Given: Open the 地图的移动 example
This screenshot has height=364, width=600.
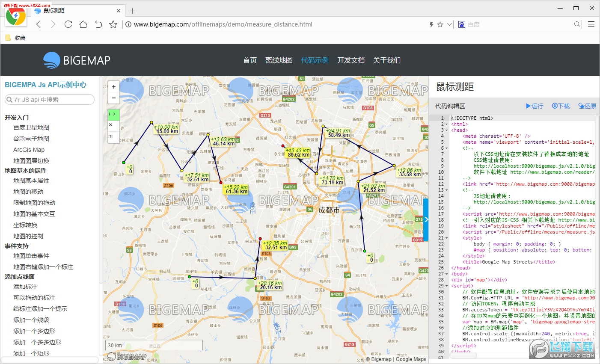Looking at the screenshot, I should tap(28, 192).
